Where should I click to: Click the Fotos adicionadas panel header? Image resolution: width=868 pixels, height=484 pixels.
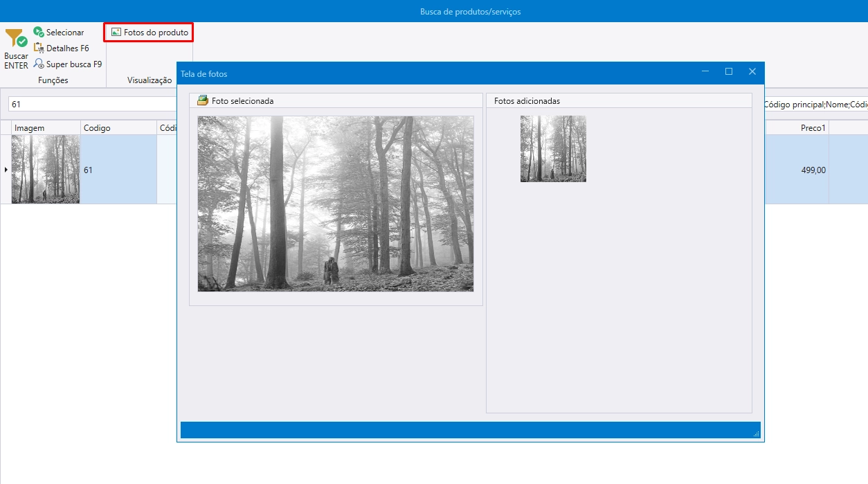coord(619,101)
